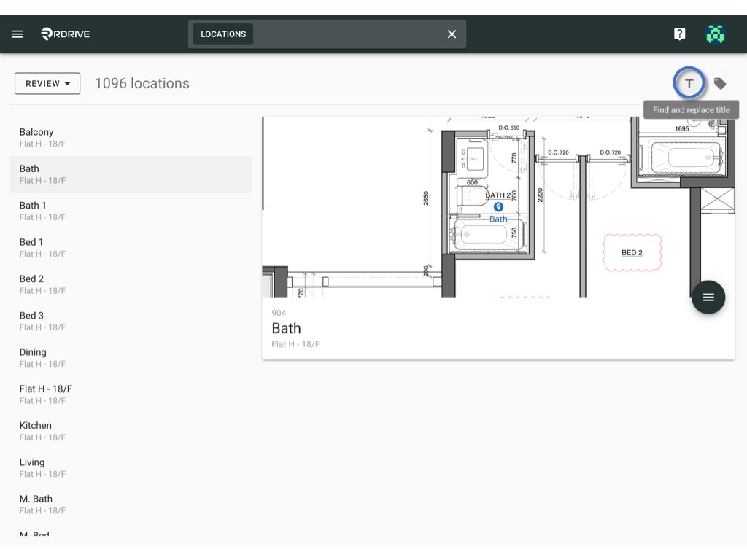Screen dimensions: 747x560
Task: Click the RDRIVE logo
Action: pyautogui.click(x=65, y=34)
